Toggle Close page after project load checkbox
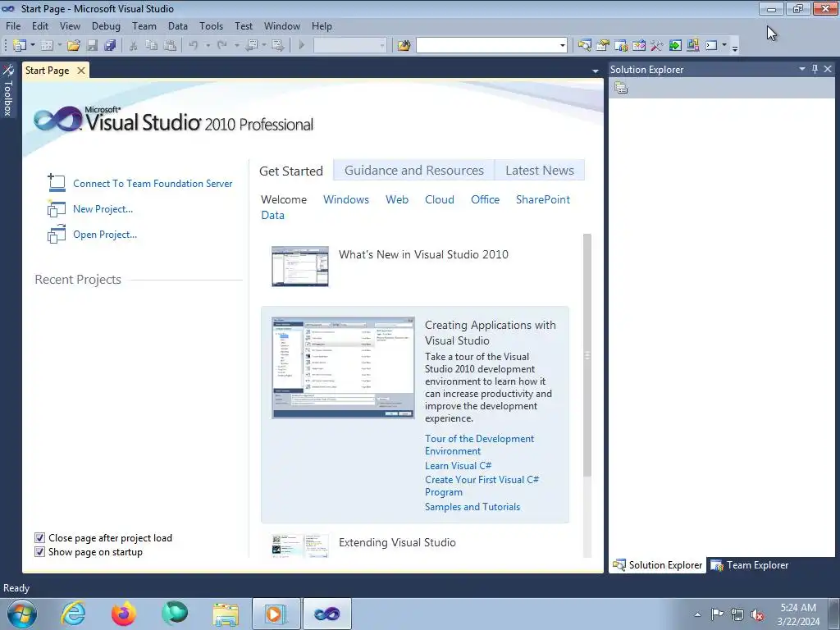The width and height of the screenshot is (840, 630). [39, 538]
